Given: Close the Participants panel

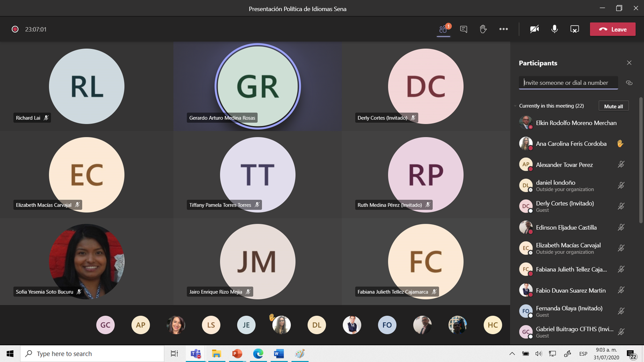Looking at the screenshot, I should pyautogui.click(x=629, y=63).
